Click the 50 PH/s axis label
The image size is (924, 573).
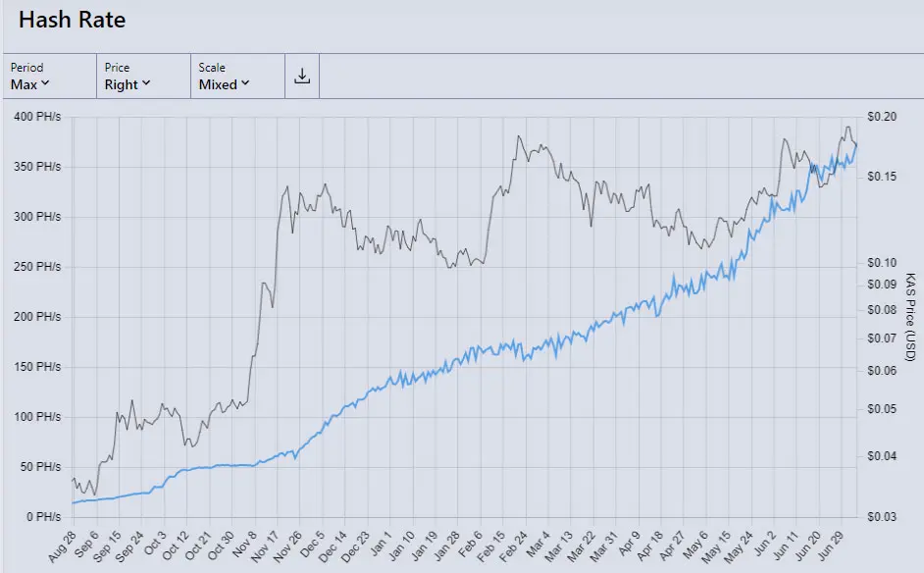point(40,467)
